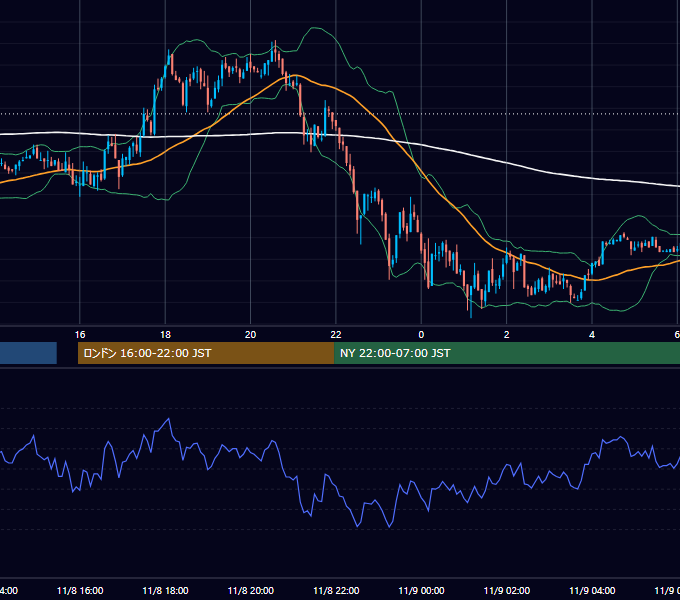Click the 20 hour label on chart axis
This screenshot has height=600, width=680.
coord(250,335)
